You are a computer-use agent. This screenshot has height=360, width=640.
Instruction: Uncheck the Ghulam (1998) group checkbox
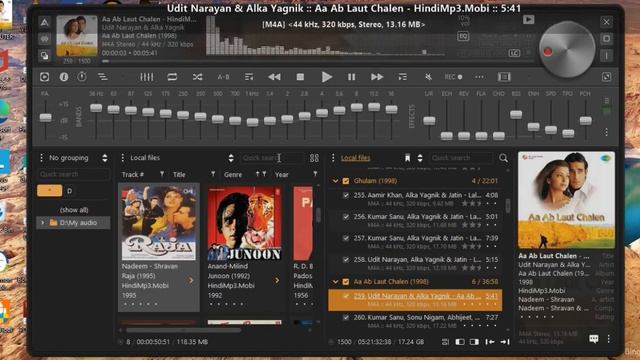click(x=346, y=181)
